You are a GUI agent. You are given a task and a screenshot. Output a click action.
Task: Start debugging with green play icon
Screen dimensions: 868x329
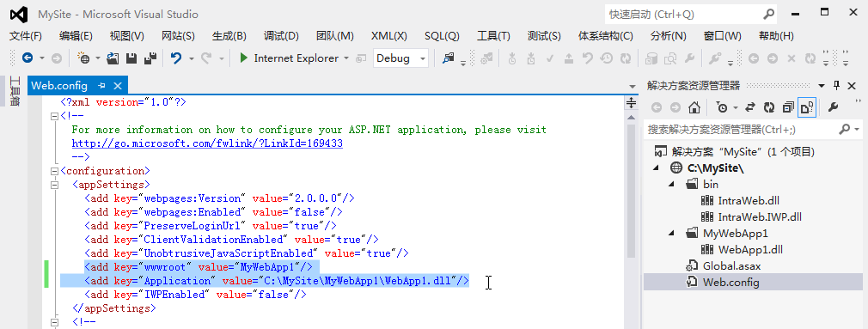[x=243, y=58]
